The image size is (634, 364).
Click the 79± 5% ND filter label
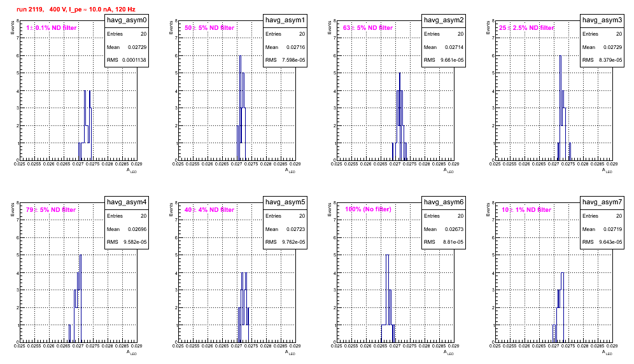tap(51, 210)
